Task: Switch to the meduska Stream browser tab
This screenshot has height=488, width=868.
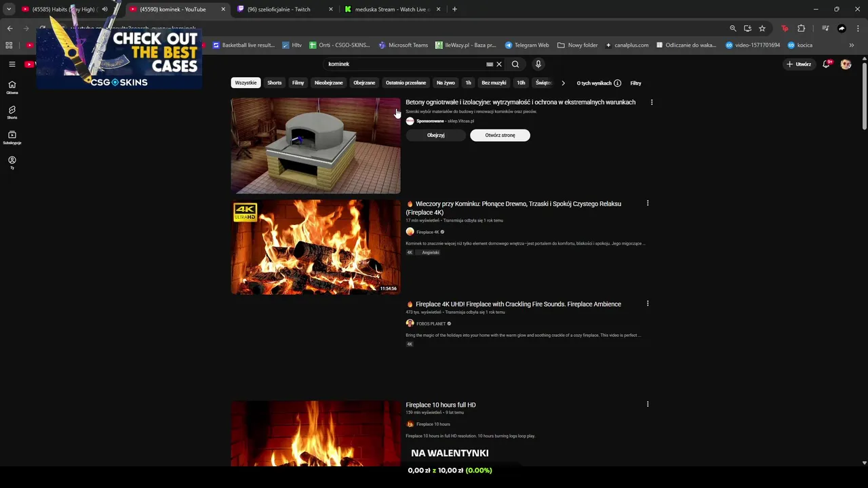Action: click(392, 9)
